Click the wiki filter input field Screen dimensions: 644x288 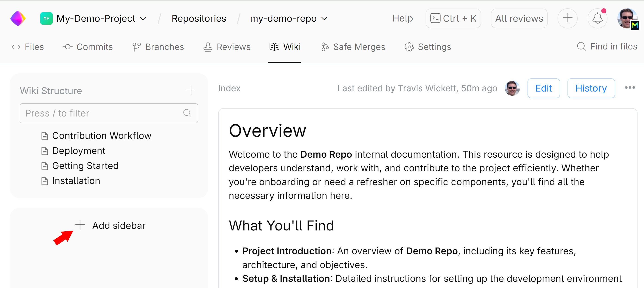coord(100,113)
